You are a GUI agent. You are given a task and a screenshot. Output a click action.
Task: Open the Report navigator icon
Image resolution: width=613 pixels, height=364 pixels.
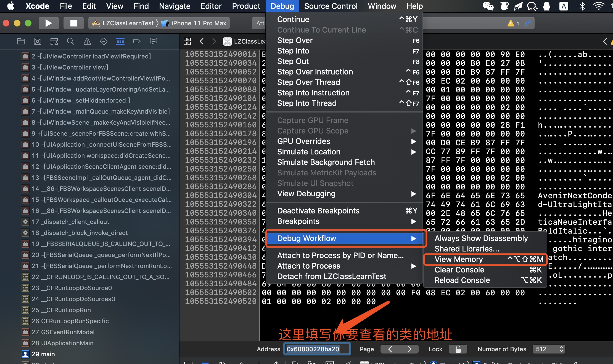[154, 41]
